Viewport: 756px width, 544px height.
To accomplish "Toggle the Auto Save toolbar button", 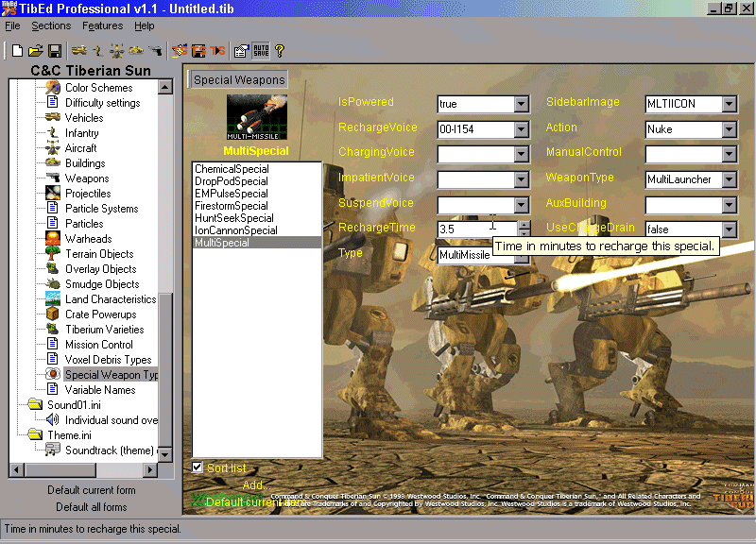I will [x=261, y=51].
